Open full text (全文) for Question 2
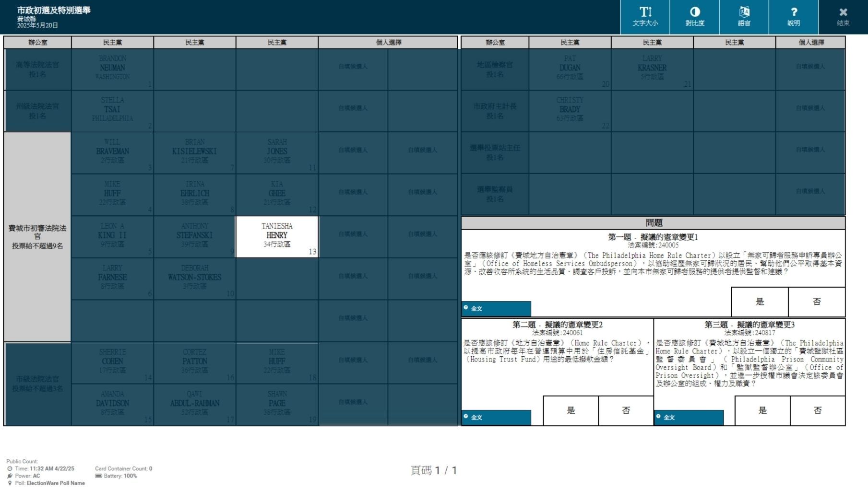868x489 pixels. 496,417
